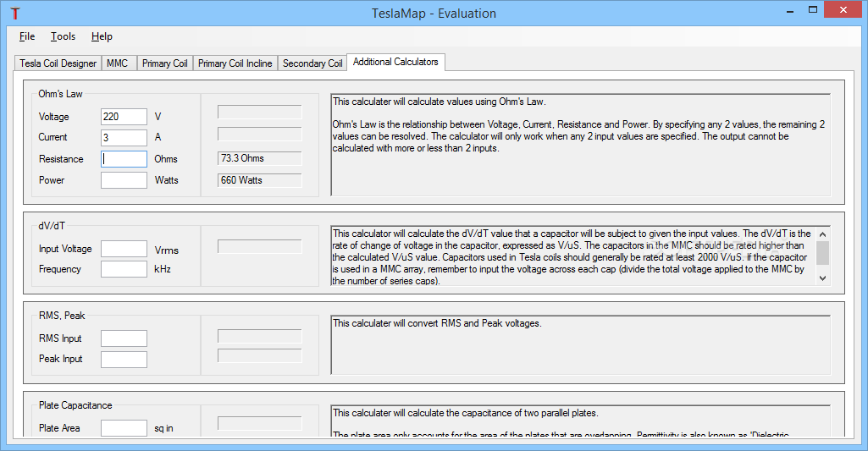
Task: Click the Peak Input result output box
Action: tap(260, 356)
